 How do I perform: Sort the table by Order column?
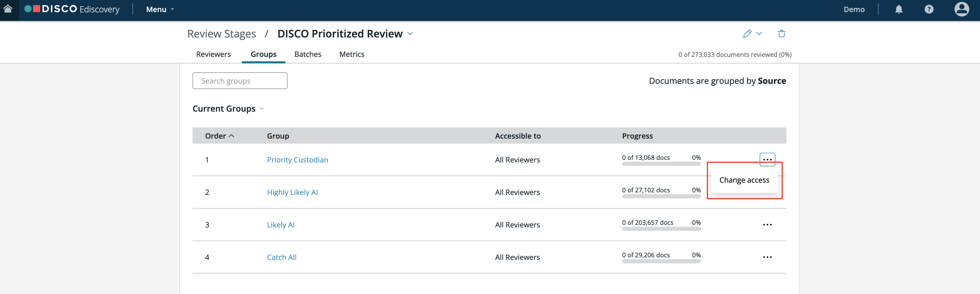(x=220, y=136)
